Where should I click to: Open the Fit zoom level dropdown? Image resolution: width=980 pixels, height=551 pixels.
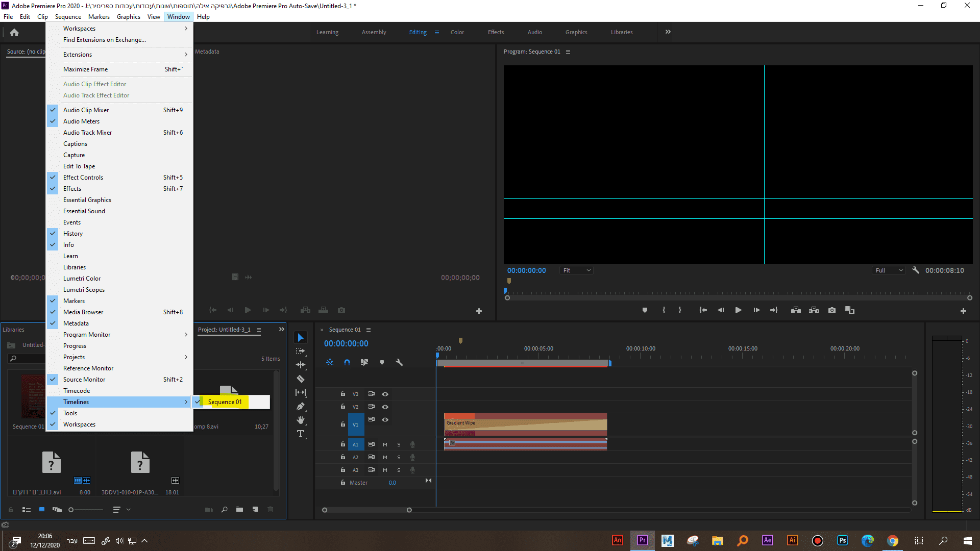(x=576, y=270)
